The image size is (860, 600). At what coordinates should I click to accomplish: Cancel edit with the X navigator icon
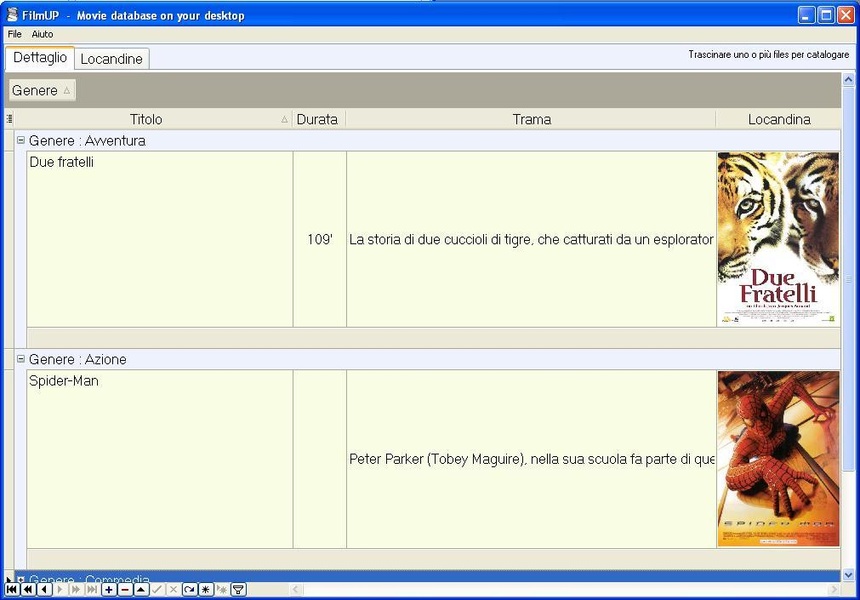click(x=173, y=590)
